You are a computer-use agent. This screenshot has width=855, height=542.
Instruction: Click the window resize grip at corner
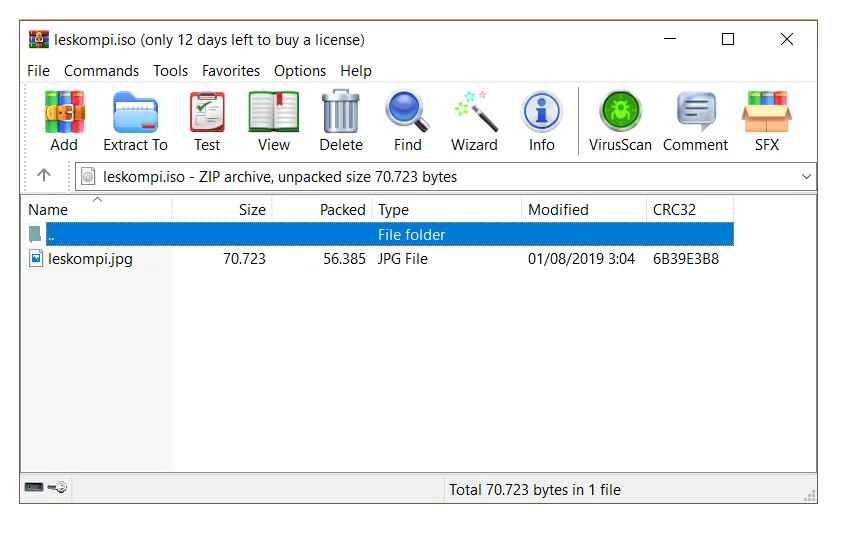click(x=810, y=496)
